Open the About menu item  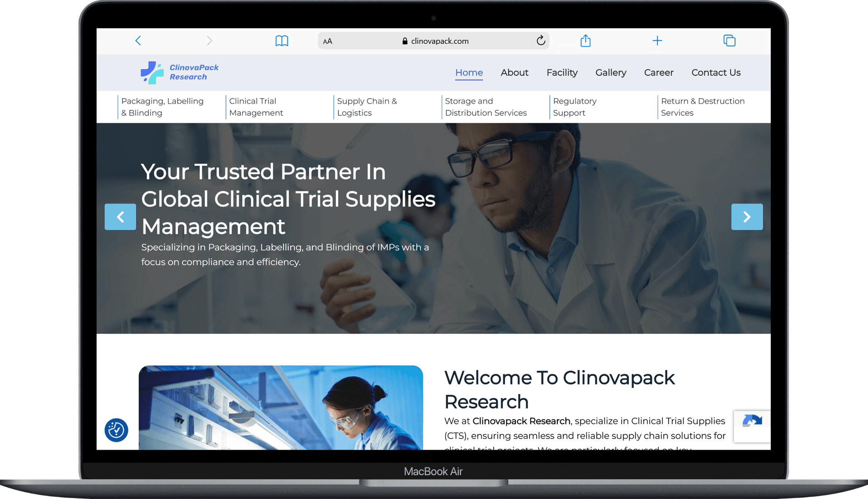[514, 72]
